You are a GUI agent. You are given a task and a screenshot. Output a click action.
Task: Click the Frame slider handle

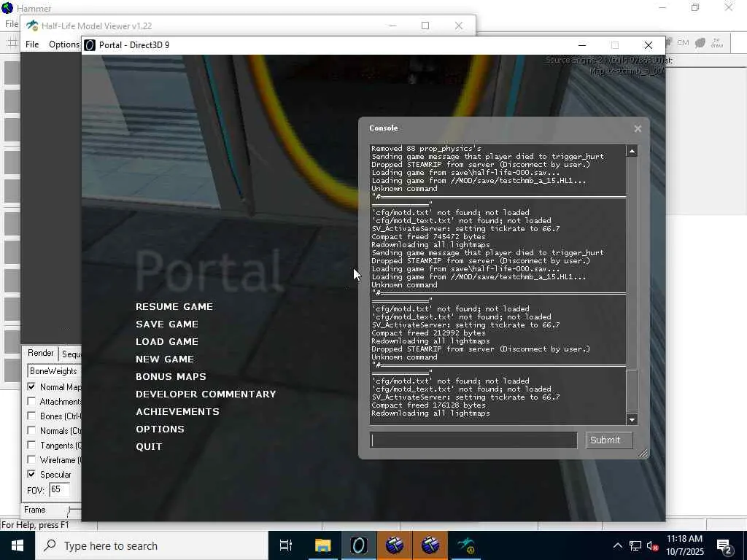click(69, 512)
